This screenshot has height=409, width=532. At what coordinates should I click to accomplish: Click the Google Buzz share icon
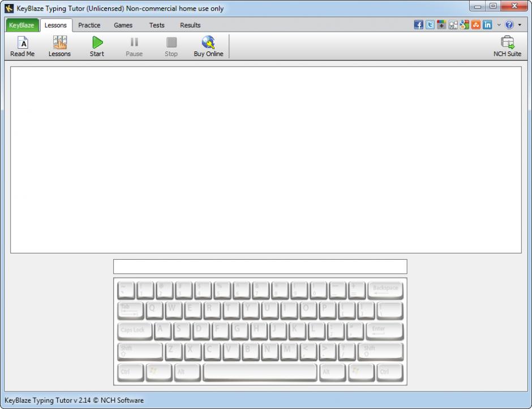click(465, 25)
